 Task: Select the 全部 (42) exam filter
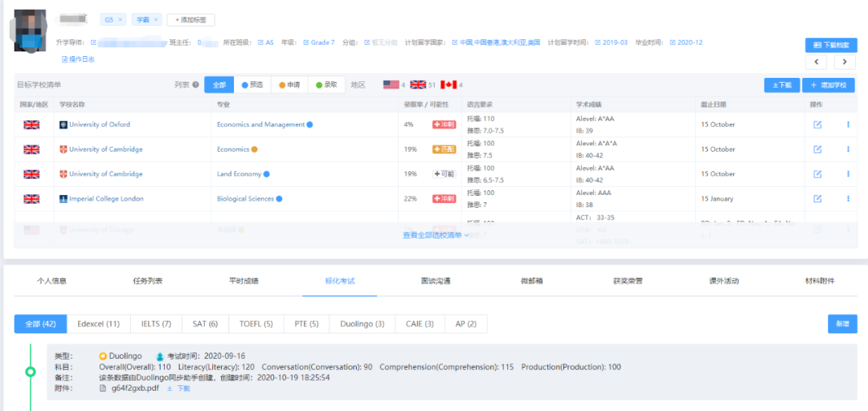click(x=40, y=324)
